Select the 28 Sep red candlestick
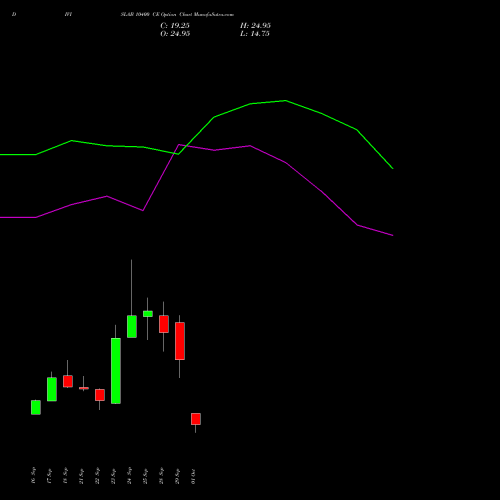This screenshot has width=500, height=500. click(x=164, y=324)
